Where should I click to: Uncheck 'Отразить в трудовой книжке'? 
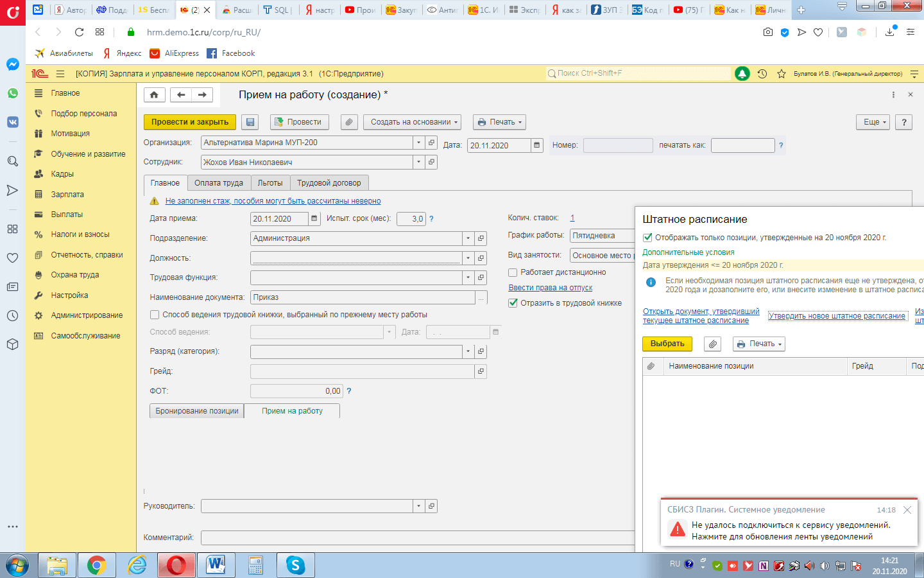click(x=513, y=303)
